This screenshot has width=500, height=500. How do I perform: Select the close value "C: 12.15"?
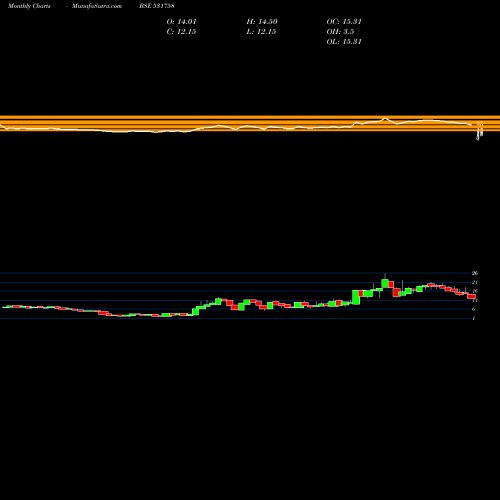181,31
